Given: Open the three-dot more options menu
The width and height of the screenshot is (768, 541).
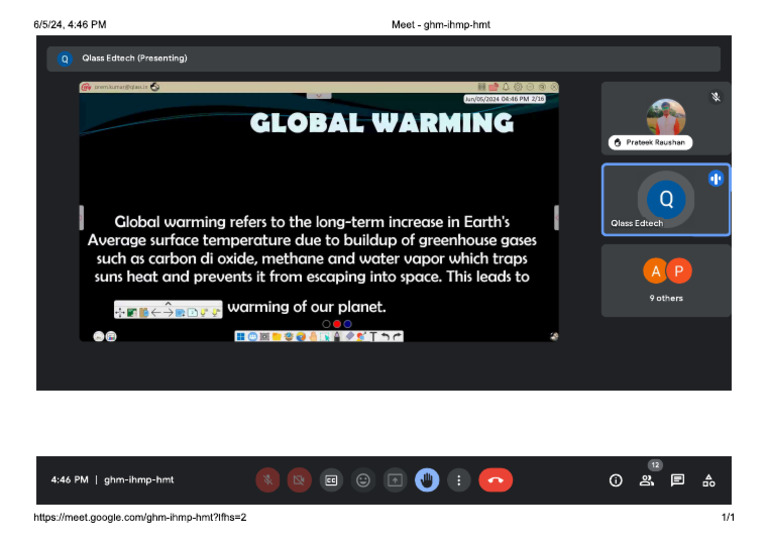Looking at the screenshot, I should [459, 480].
